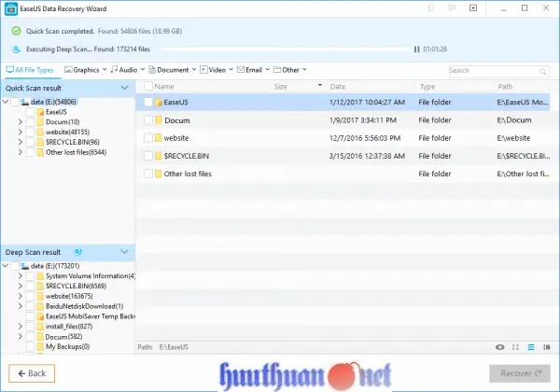560x392 pixels.
Task: Expand the install_files(827) tree node
Action: pyautogui.click(x=20, y=327)
